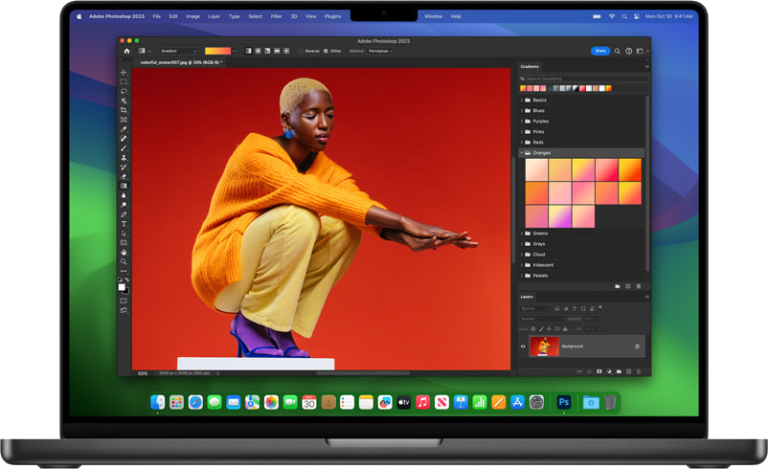Open Safari from the Dock
Screen dimensions: 768x469
point(195,402)
